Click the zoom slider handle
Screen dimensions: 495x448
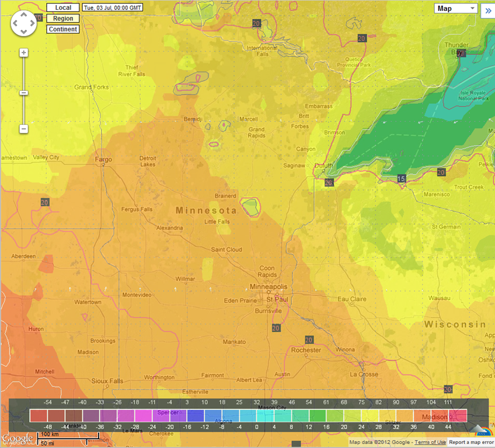pos(24,93)
